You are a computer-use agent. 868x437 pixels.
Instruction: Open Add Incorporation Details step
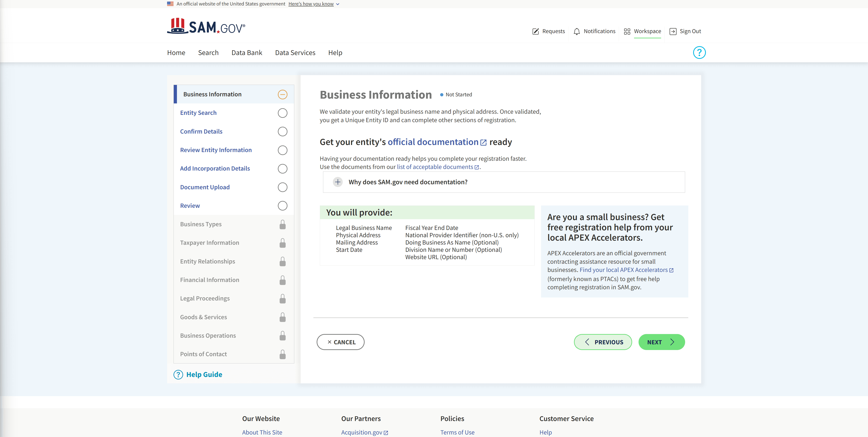[215, 168]
